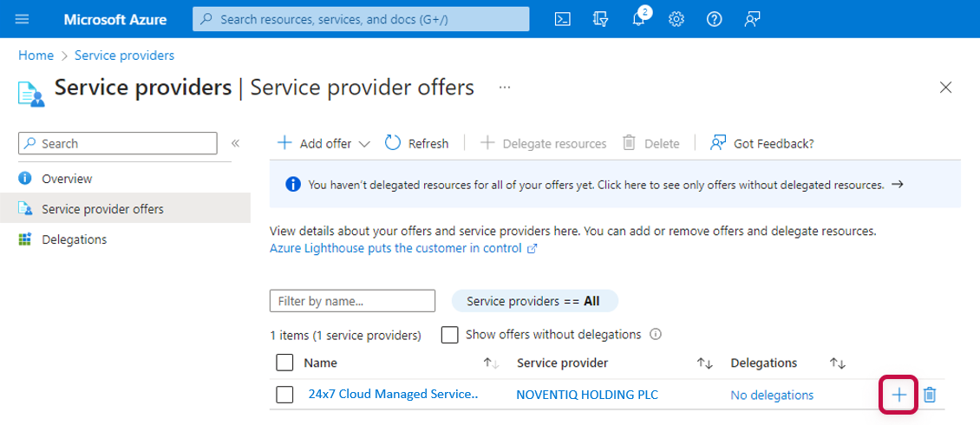Open the hamburger portal menu
This screenshot has width=980, height=425.
click(x=23, y=19)
